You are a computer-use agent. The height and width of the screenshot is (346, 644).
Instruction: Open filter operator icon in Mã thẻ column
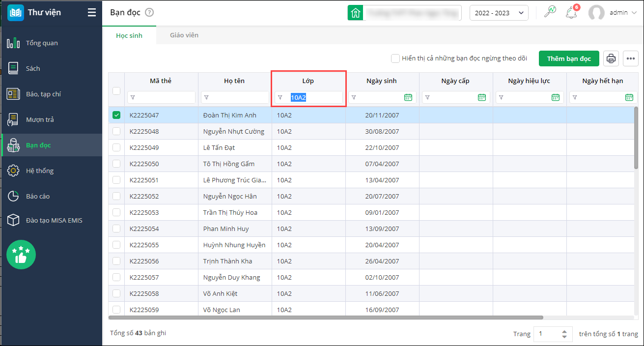[133, 97]
